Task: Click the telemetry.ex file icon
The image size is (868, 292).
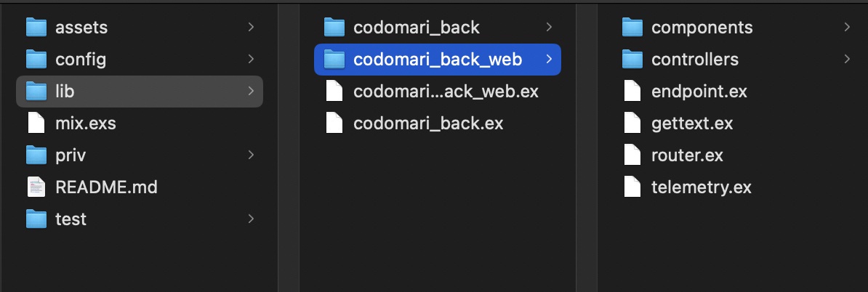Action: click(632, 187)
